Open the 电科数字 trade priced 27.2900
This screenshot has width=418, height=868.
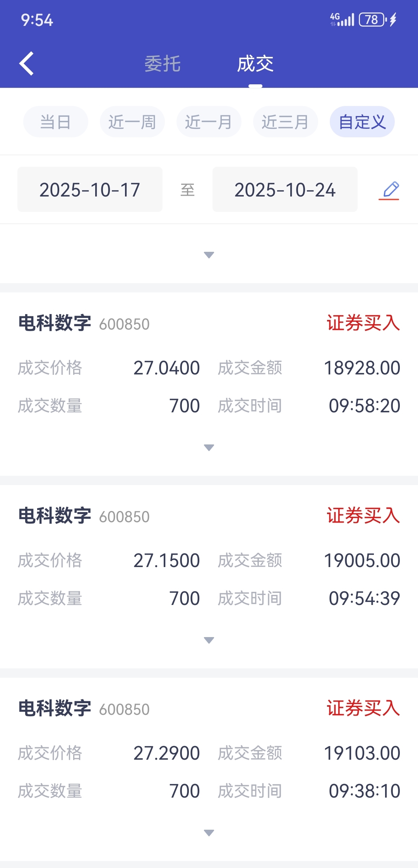[209, 769]
